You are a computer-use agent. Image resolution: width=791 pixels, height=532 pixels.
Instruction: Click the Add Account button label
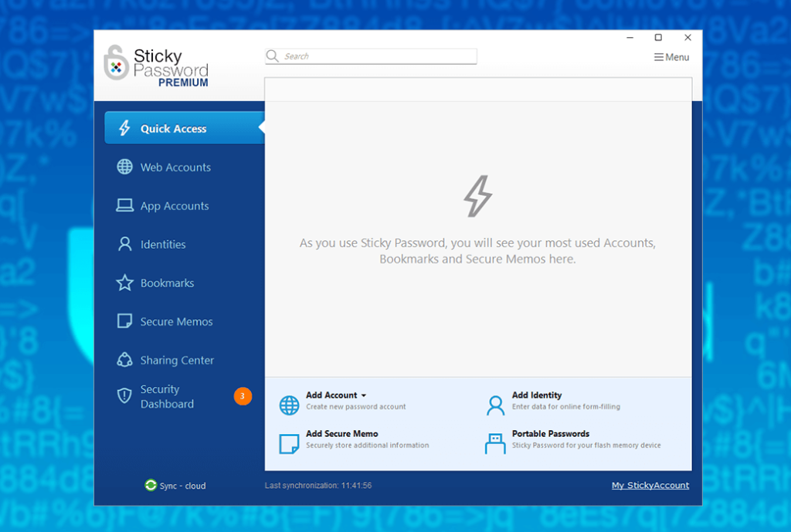click(x=331, y=395)
